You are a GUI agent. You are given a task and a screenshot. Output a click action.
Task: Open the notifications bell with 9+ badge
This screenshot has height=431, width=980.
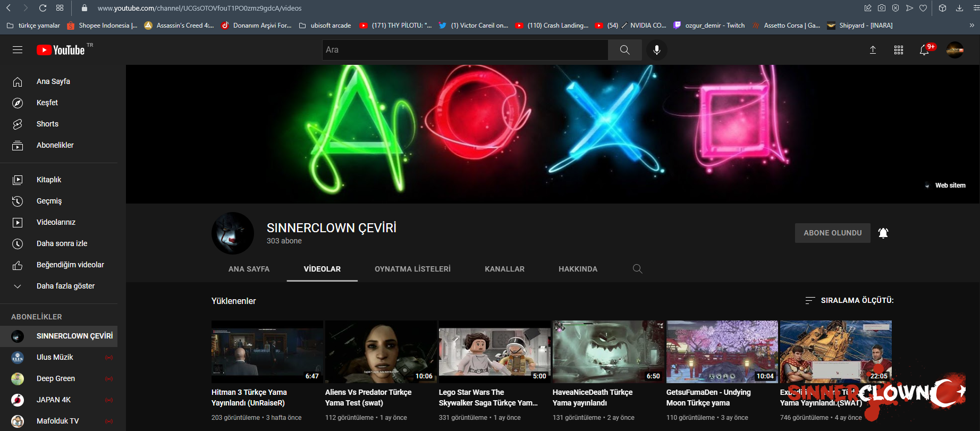click(925, 50)
